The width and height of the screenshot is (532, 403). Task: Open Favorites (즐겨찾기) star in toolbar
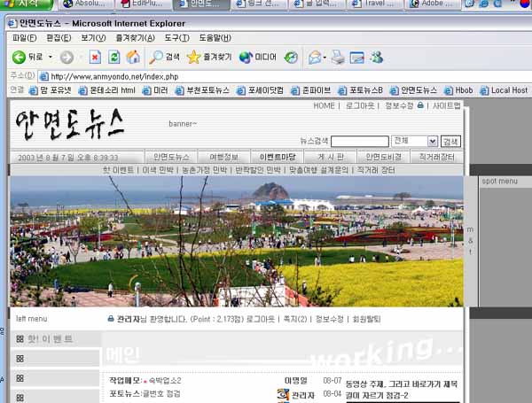(209, 57)
